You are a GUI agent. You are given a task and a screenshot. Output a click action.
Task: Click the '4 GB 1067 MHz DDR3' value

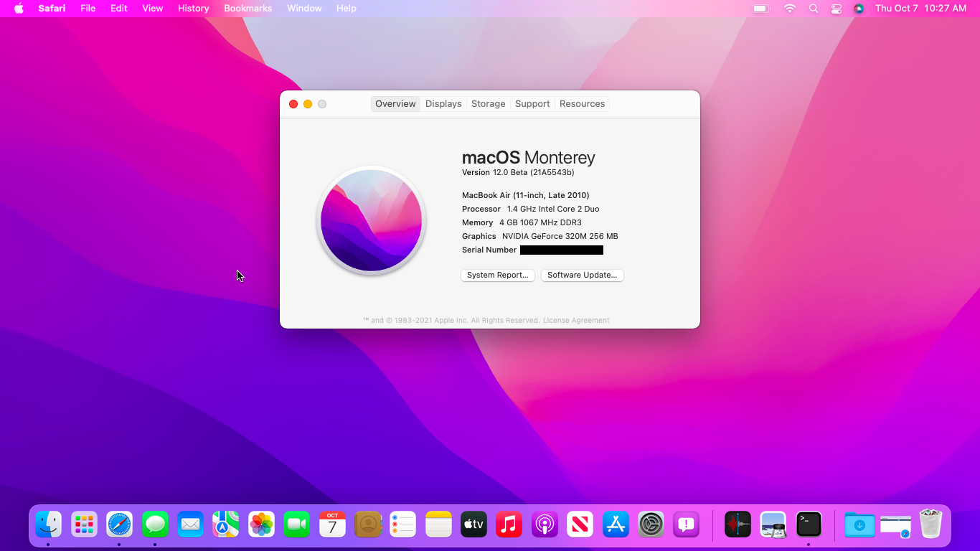coord(540,222)
